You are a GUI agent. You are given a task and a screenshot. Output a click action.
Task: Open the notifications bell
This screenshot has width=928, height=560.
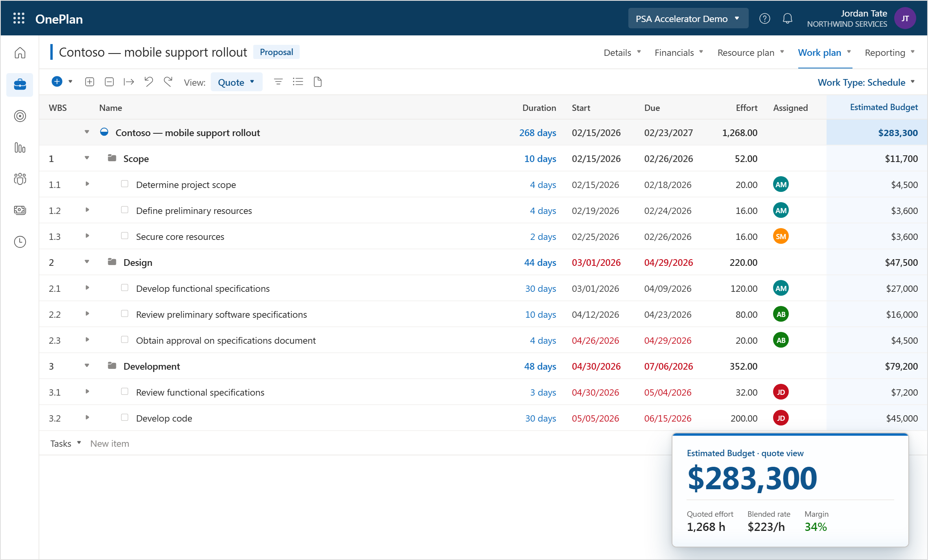coord(787,18)
